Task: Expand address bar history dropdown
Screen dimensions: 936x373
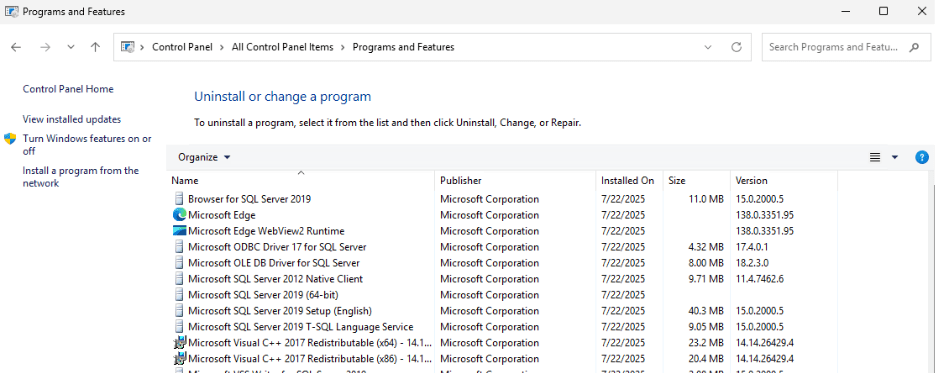Action: pos(708,47)
